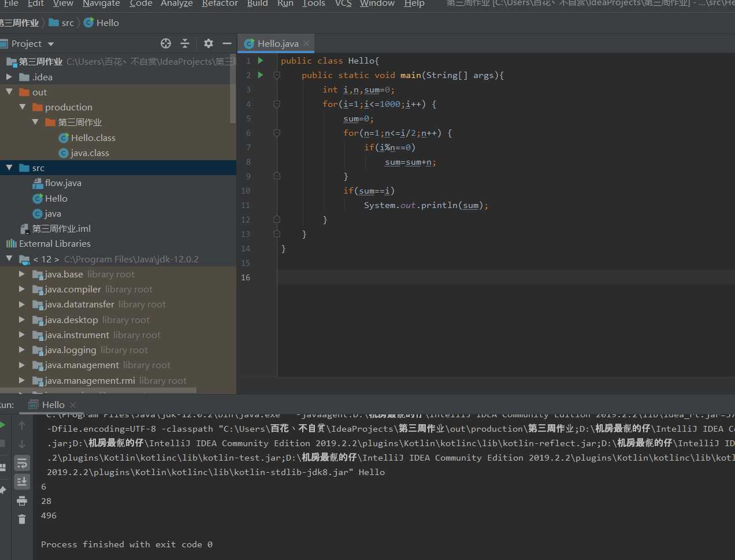This screenshot has width=735, height=560.
Task: Close the Hello.java editor tab
Action: pyautogui.click(x=306, y=43)
